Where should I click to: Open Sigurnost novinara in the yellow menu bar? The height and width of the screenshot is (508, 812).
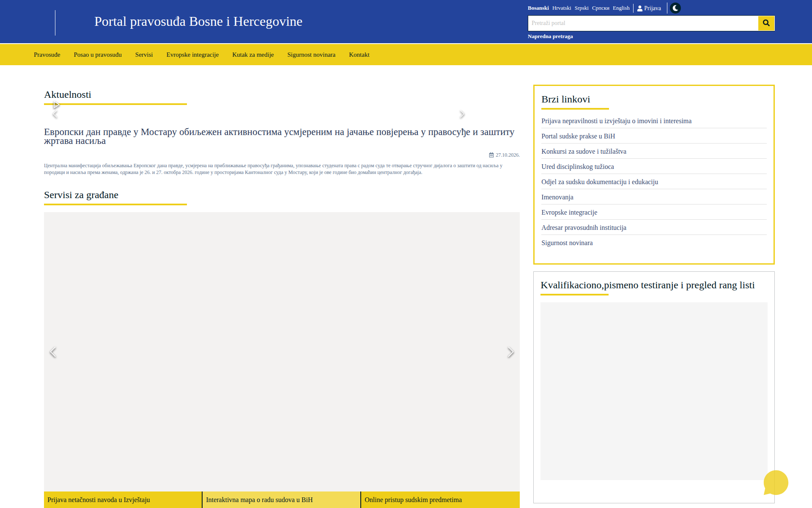pyautogui.click(x=311, y=55)
